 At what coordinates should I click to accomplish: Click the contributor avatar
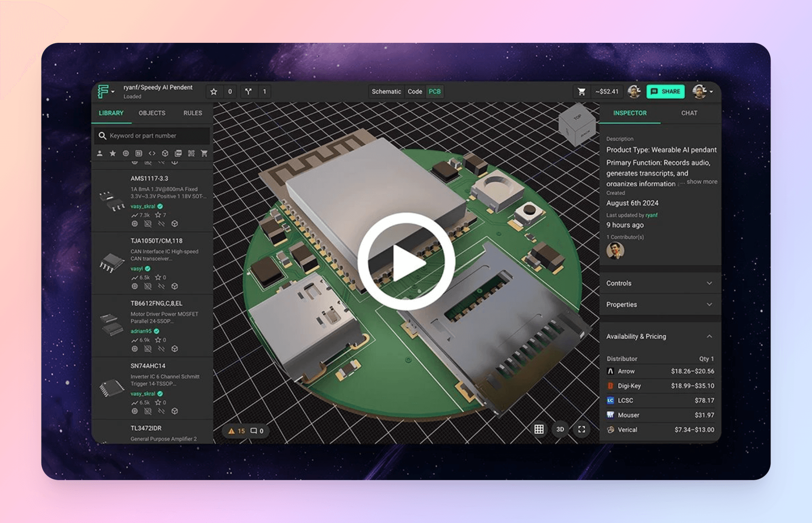[x=615, y=250]
